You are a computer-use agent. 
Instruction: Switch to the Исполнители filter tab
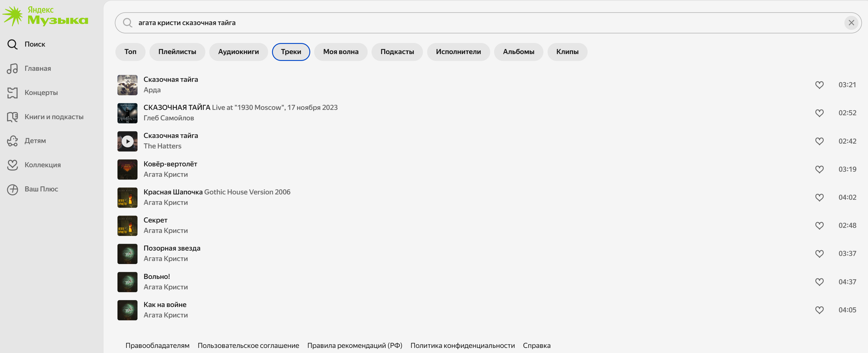point(458,52)
